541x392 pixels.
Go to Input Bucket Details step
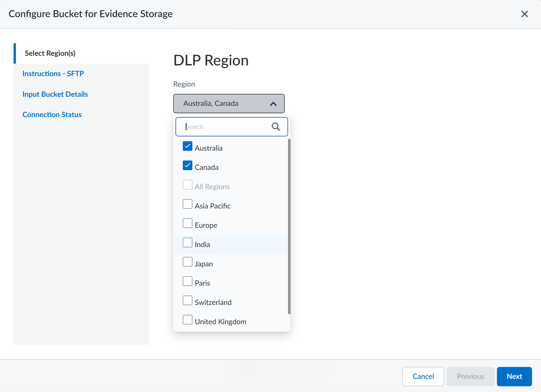[x=55, y=94]
